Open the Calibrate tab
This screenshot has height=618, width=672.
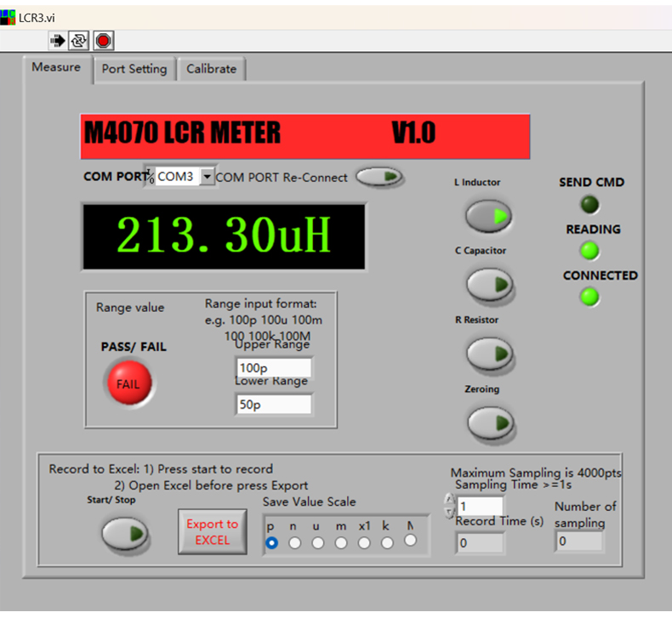coord(211,69)
